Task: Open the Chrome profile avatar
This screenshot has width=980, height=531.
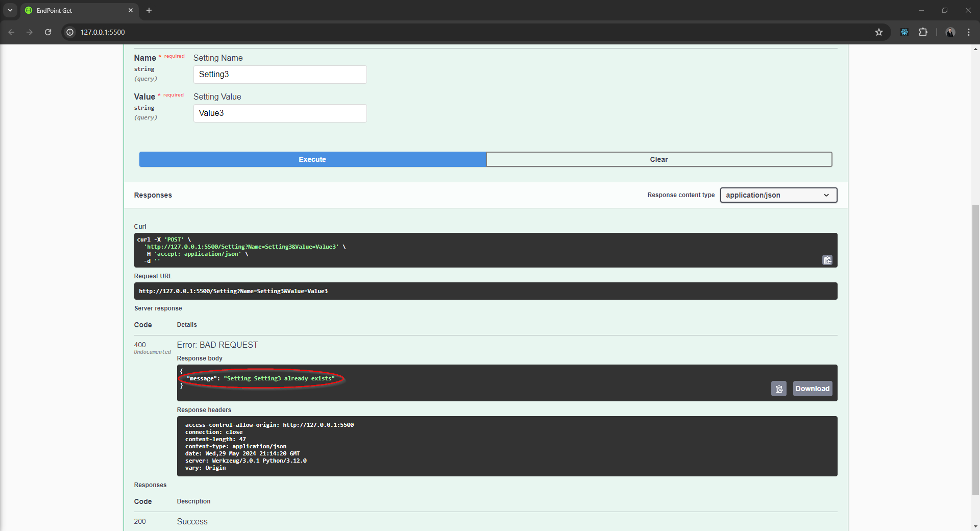Action: click(950, 32)
